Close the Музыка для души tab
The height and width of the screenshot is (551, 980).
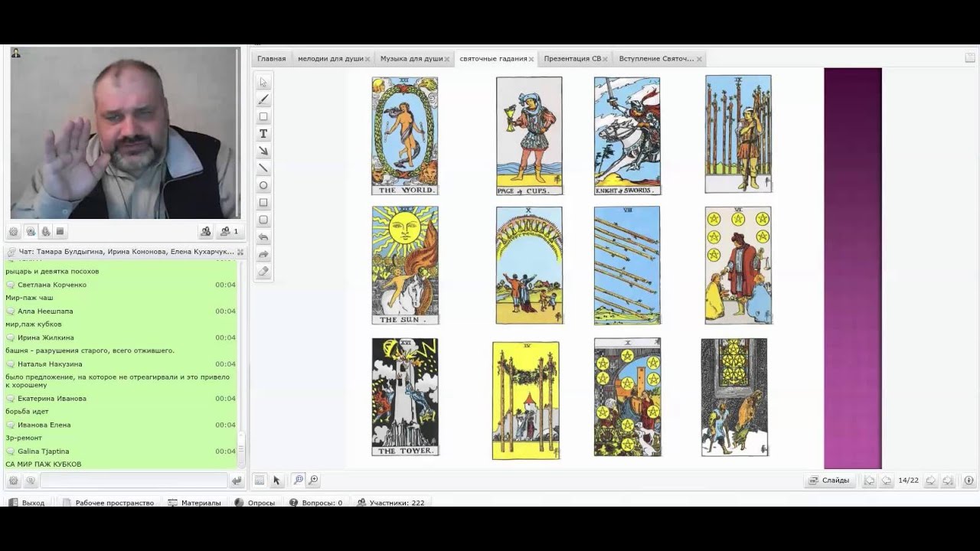[447, 59]
